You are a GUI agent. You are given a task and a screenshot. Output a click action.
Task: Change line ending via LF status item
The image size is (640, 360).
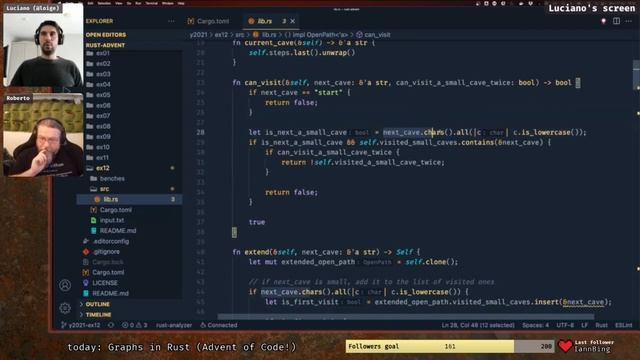tap(584, 325)
